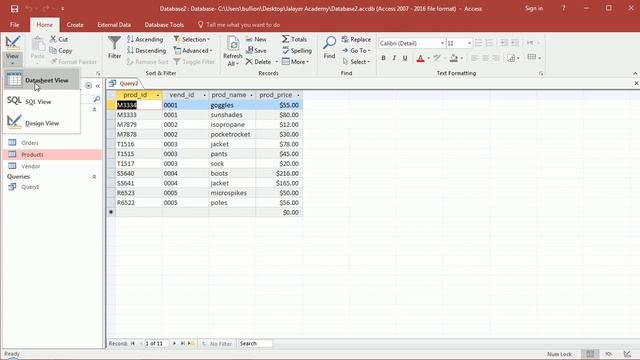Click the Delete record button
The image size is (640, 360).
(258, 62)
